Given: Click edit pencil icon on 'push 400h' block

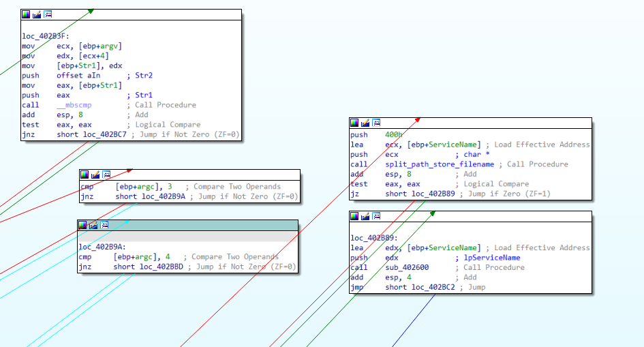Looking at the screenshot, I should 365,123.
